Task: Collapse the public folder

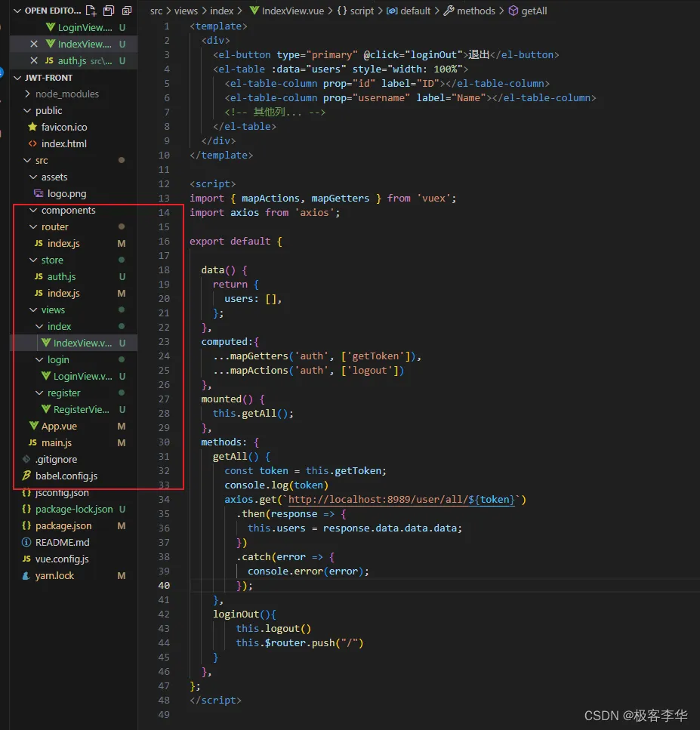Action: [27, 110]
